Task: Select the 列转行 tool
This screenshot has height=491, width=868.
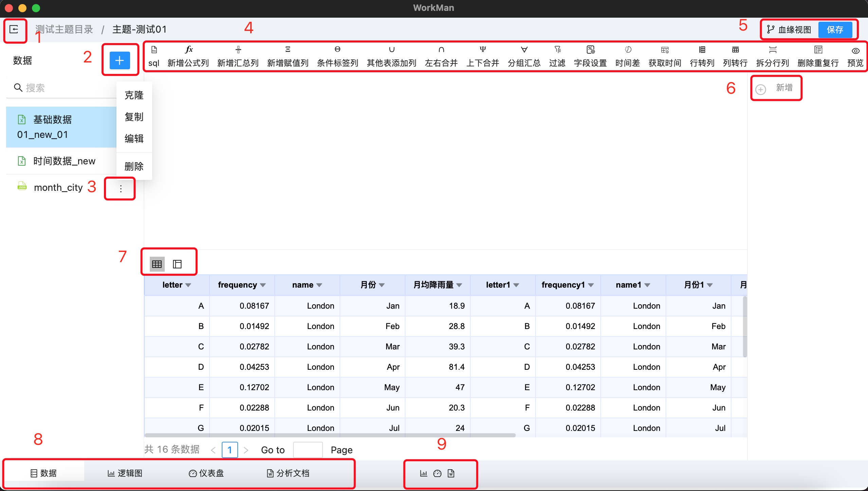Action: pos(735,57)
